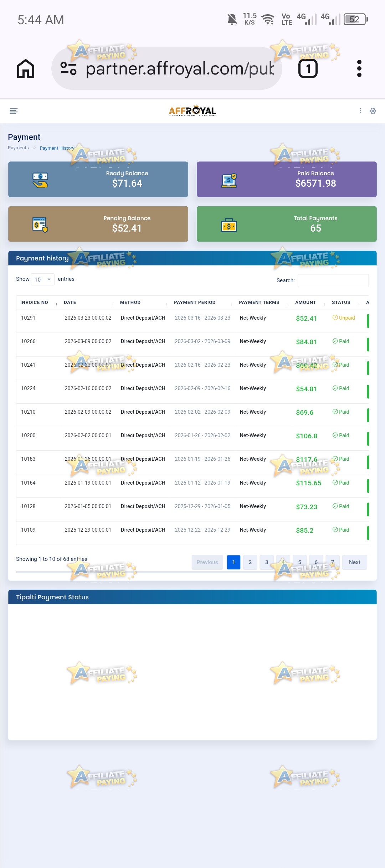Screen dimensions: 385x868
Task: Select invoice number 10291 cell
Action: click(28, 318)
